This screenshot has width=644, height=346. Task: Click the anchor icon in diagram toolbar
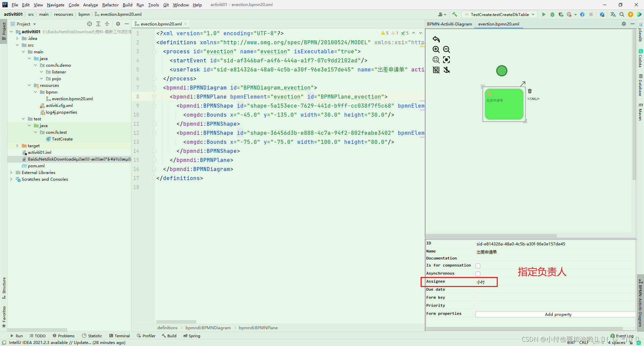coord(446,70)
